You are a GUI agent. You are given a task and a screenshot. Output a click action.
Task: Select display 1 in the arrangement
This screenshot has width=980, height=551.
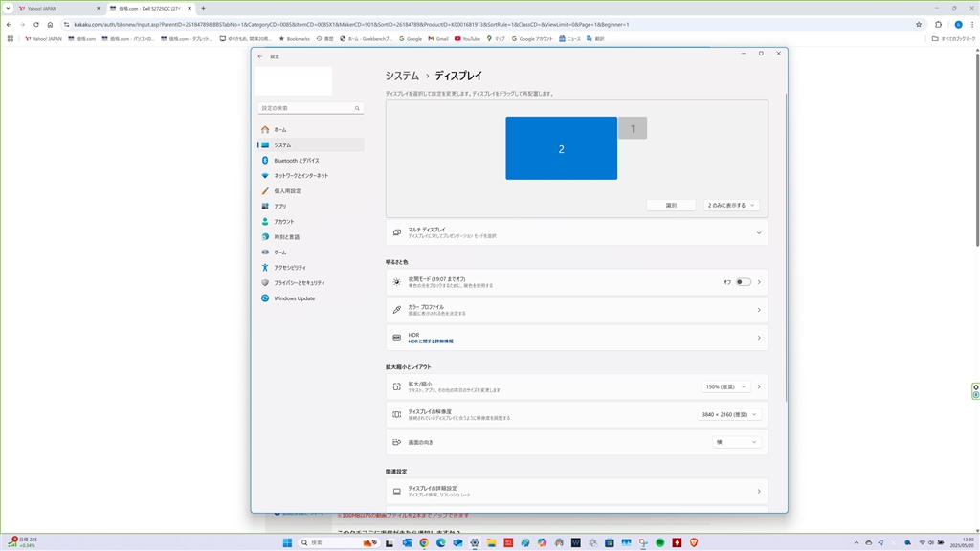(633, 128)
